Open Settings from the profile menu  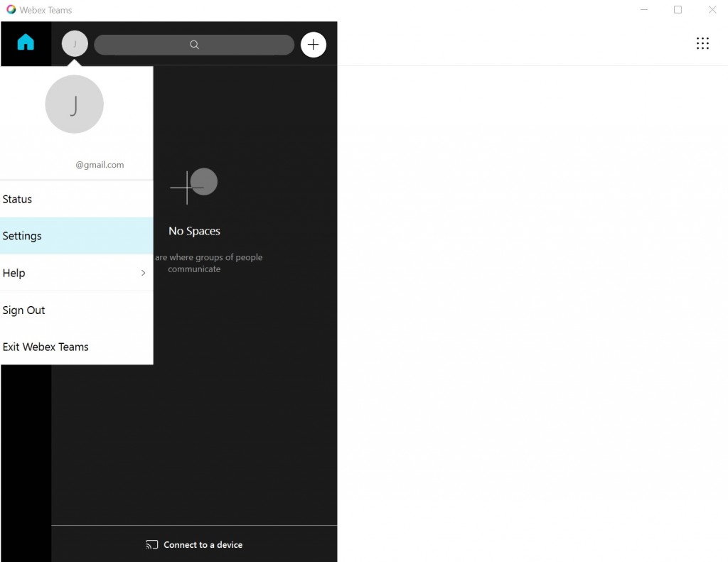(77, 236)
